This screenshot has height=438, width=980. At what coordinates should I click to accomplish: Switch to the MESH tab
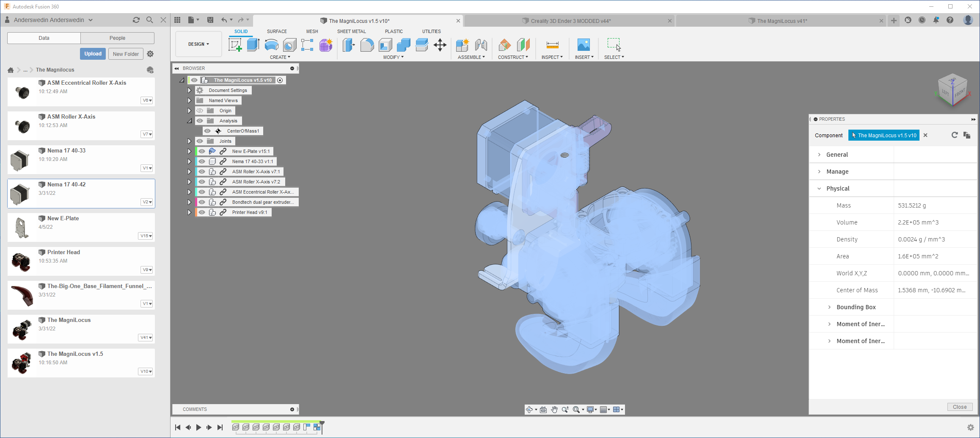coord(312,31)
